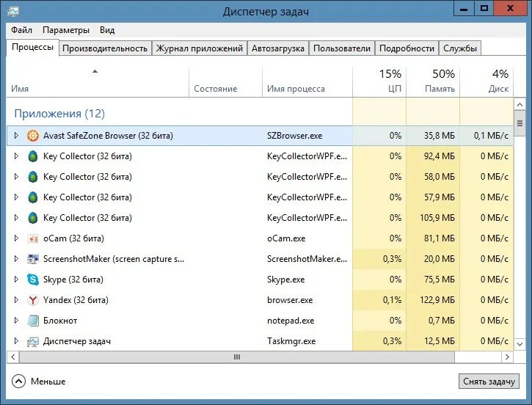Viewport: 532px width, 405px height.
Task: Click the 122,9 МБ memory value
Action: pos(437,300)
